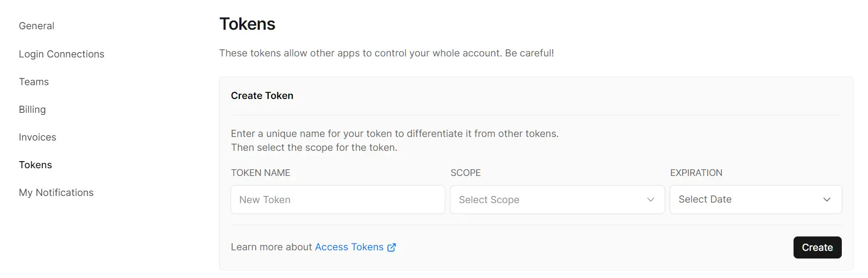Click the TOKEN NAME field label
The height and width of the screenshot is (278, 868).
[x=261, y=173]
